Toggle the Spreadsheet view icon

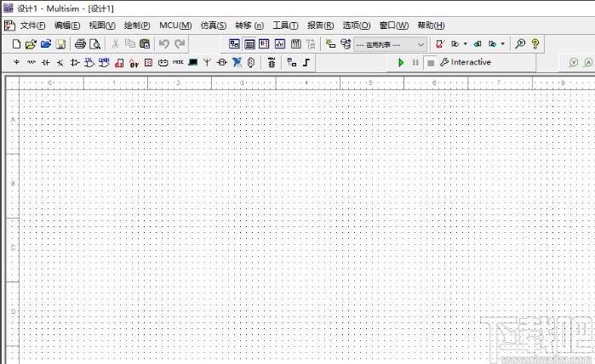(249, 44)
